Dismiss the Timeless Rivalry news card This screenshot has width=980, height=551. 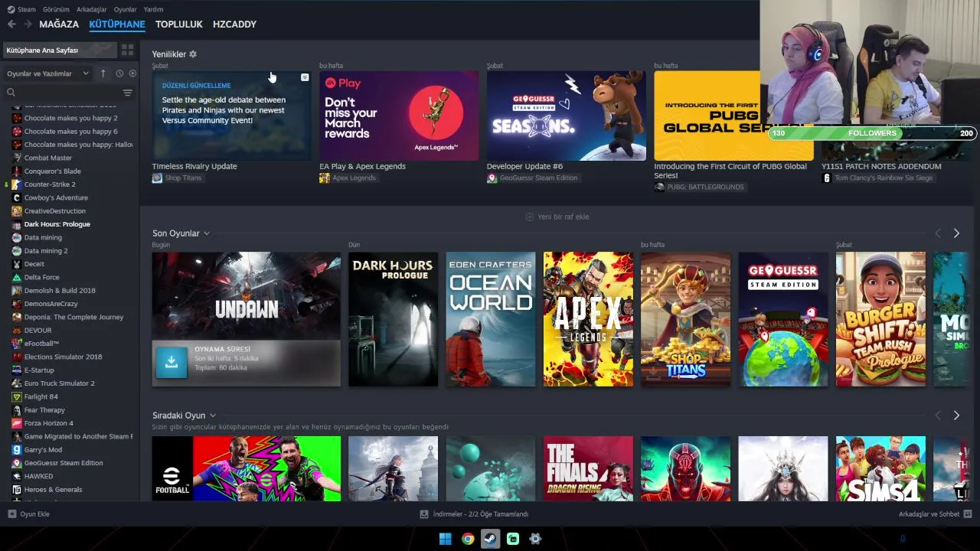point(305,77)
